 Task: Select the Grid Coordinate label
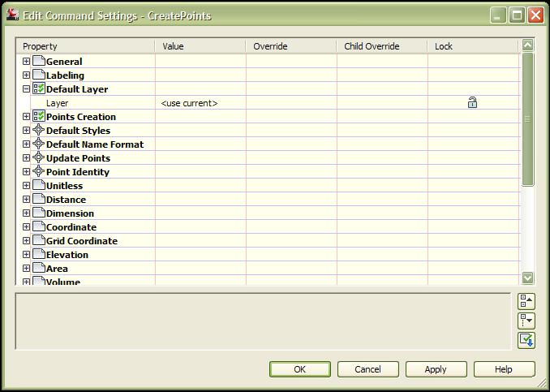(x=82, y=241)
